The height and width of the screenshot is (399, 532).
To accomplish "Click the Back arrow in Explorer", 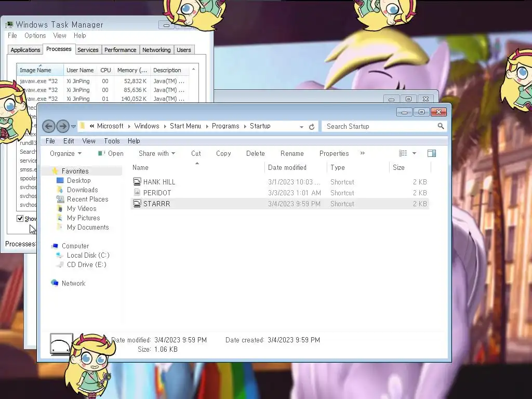I will [48, 126].
